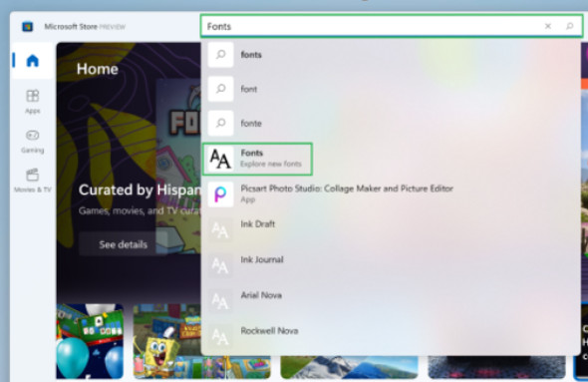Open the Picsart Photo Studio app result

[391, 194]
